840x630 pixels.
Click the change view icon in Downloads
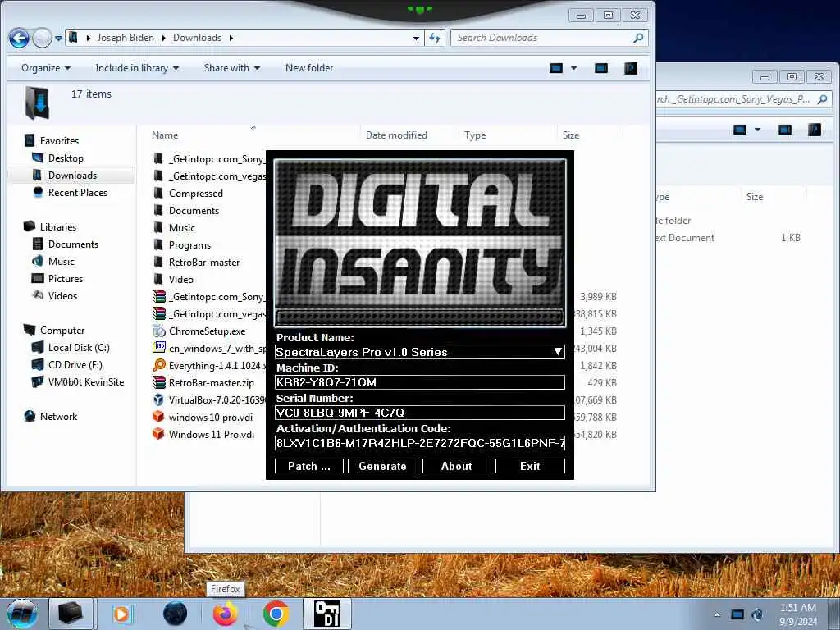click(x=556, y=68)
